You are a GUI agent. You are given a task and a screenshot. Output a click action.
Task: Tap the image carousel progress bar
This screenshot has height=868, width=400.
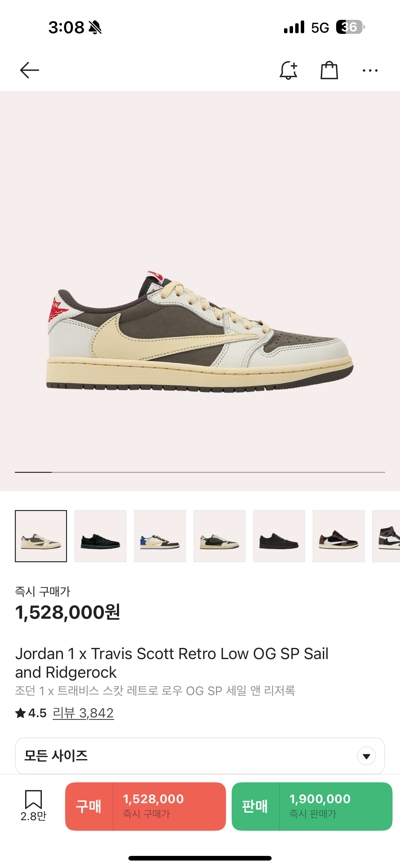tap(200, 472)
